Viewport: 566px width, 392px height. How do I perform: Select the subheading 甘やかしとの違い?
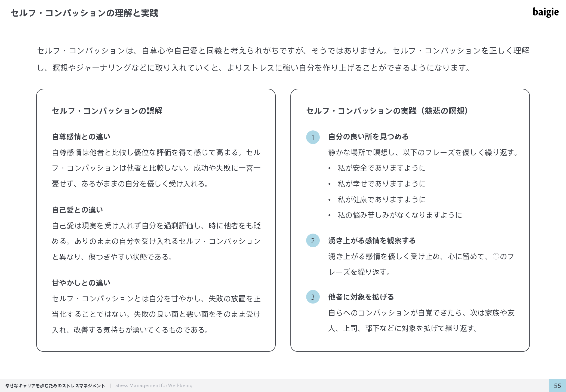coord(81,283)
